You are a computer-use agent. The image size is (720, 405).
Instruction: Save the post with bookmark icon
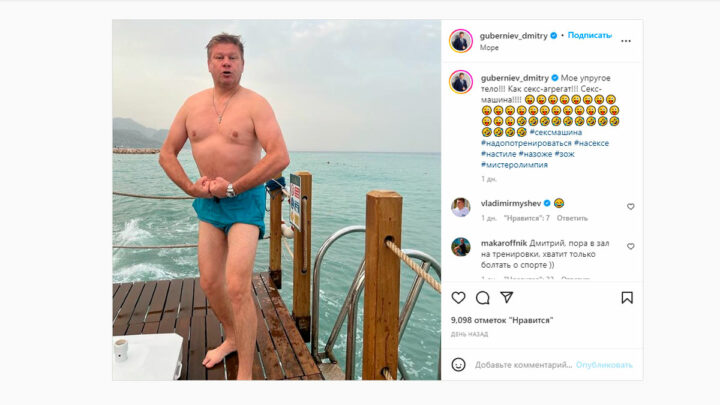pos(627,298)
